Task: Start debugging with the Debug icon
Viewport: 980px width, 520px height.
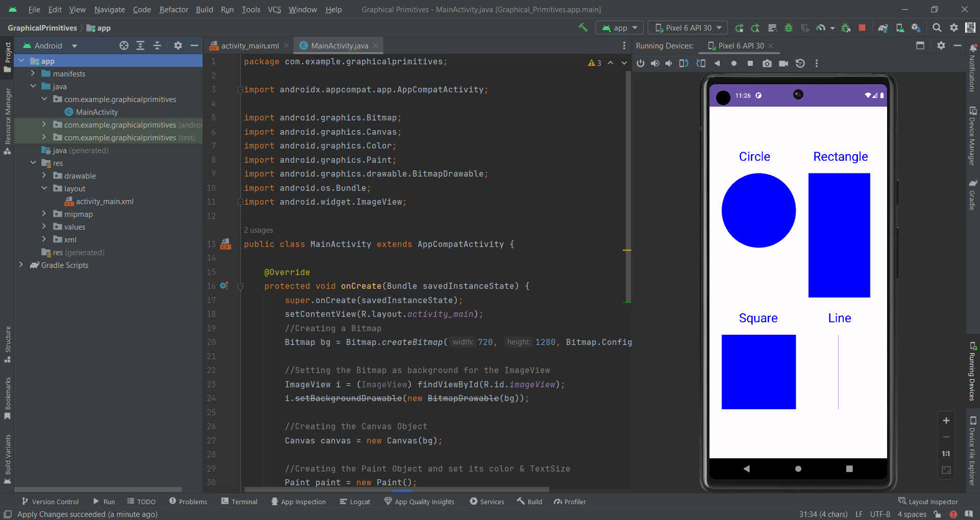Action: 789,28
